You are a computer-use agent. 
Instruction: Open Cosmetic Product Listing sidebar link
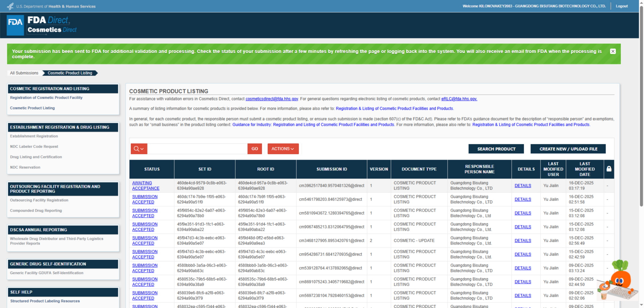click(x=32, y=108)
